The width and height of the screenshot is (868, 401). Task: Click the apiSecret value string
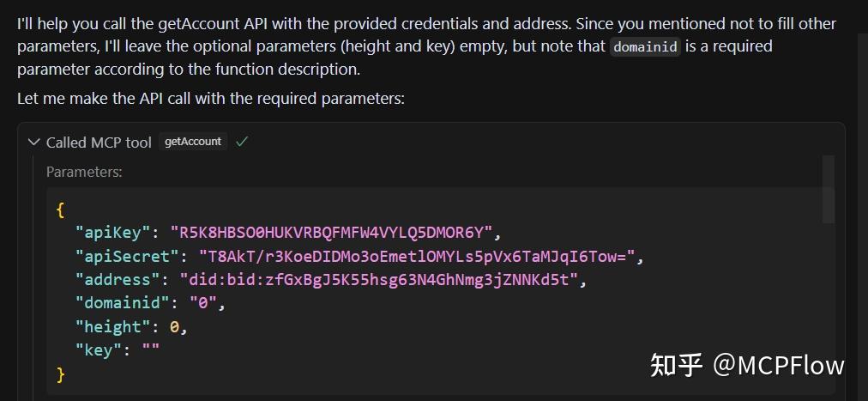(416, 256)
